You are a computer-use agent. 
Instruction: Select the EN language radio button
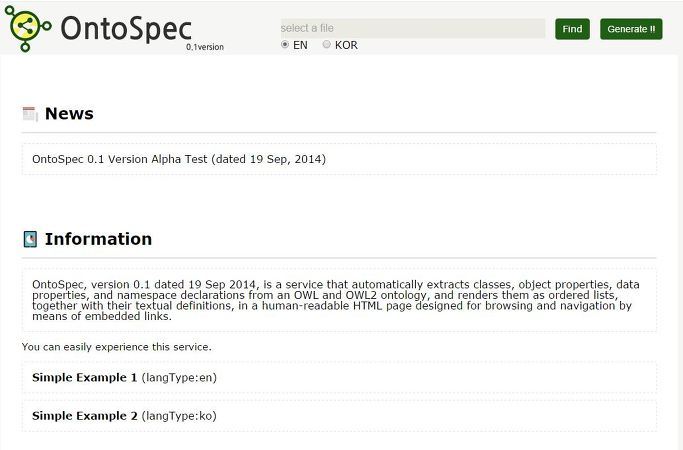pos(285,45)
